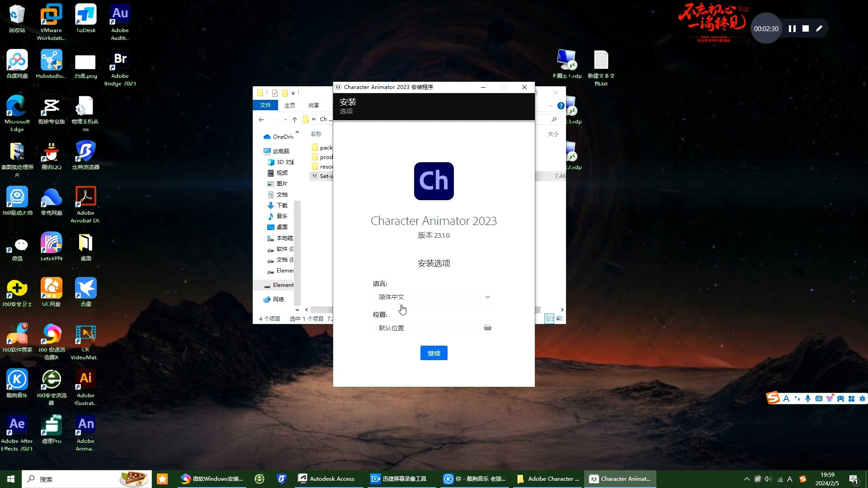
Task: Click the 大小 column header
Action: point(553,134)
